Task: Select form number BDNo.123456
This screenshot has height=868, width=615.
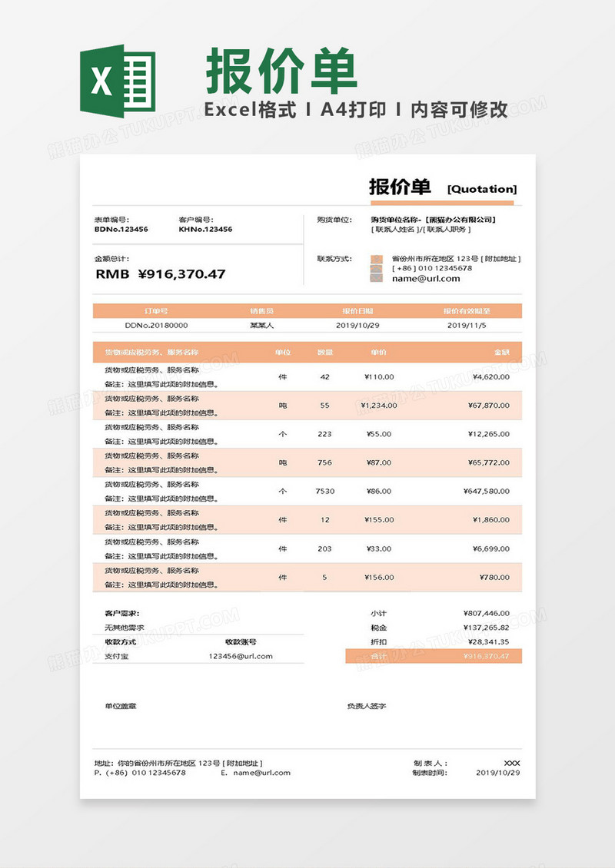Action: tap(121, 229)
